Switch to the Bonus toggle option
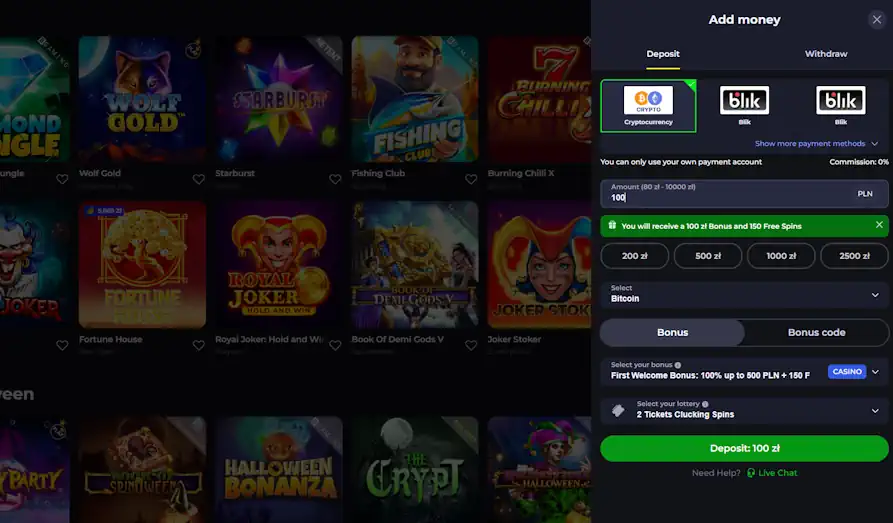The height and width of the screenshot is (523, 893). pyautogui.click(x=672, y=332)
